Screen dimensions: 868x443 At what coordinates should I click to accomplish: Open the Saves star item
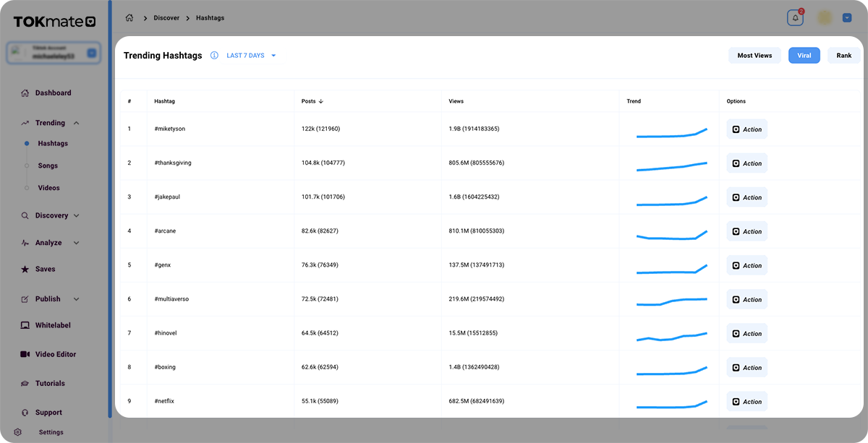pyautogui.click(x=45, y=269)
